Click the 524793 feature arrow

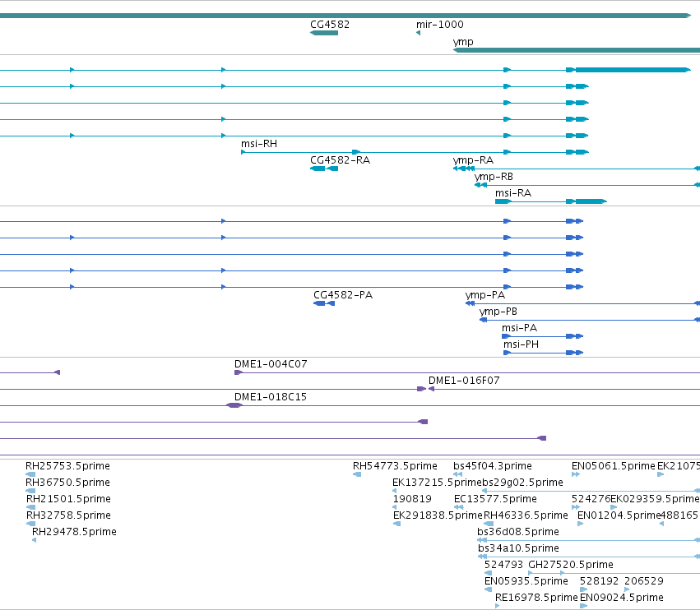(x=489, y=573)
